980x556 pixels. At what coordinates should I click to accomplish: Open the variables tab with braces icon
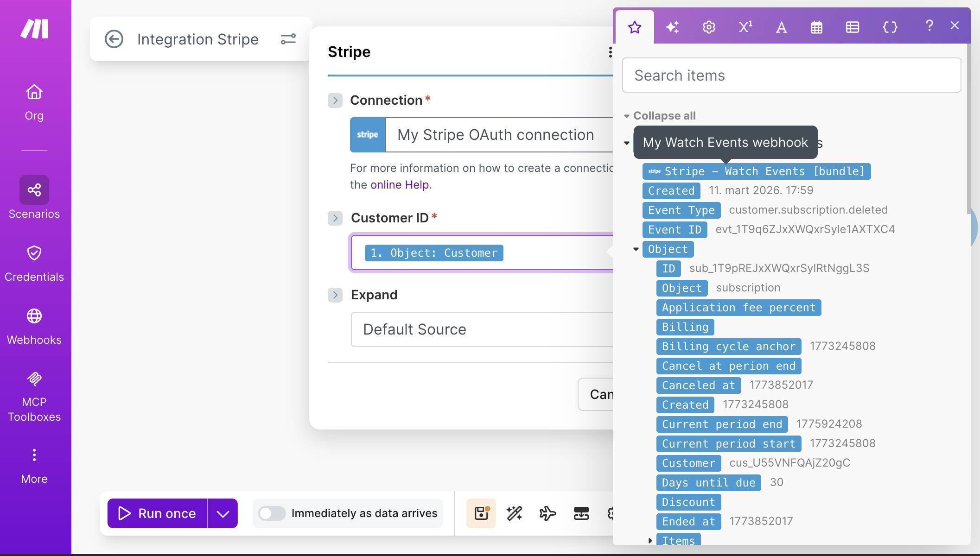pyautogui.click(x=890, y=27)
